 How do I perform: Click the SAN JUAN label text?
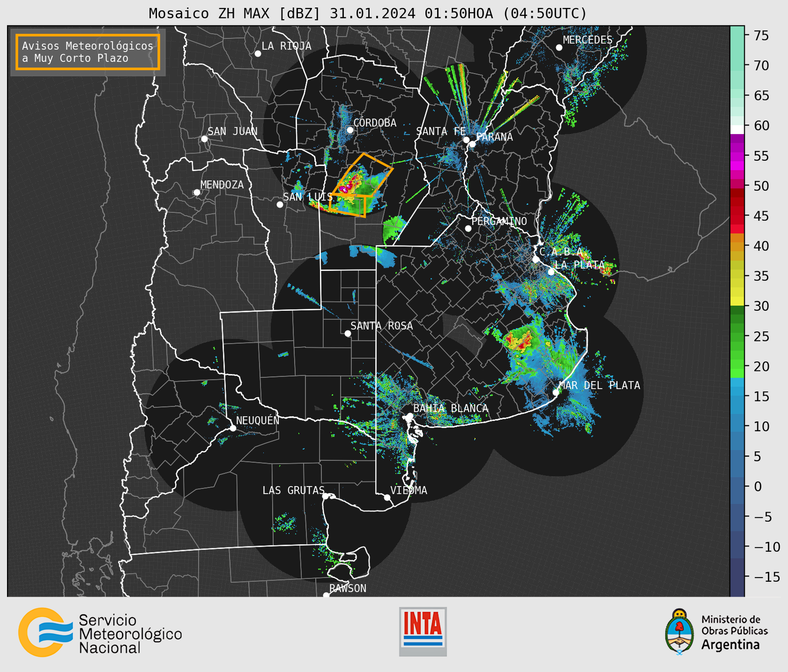[x=233, y=131]
